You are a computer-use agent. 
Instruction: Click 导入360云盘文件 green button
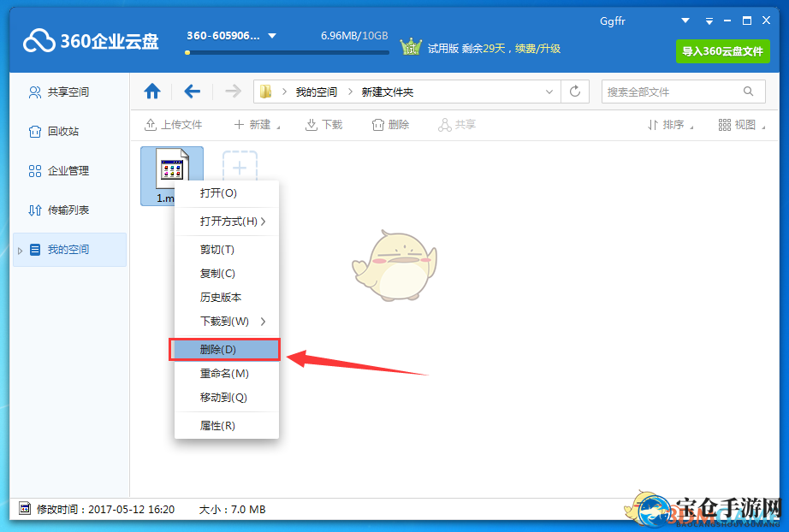(722, 51)
